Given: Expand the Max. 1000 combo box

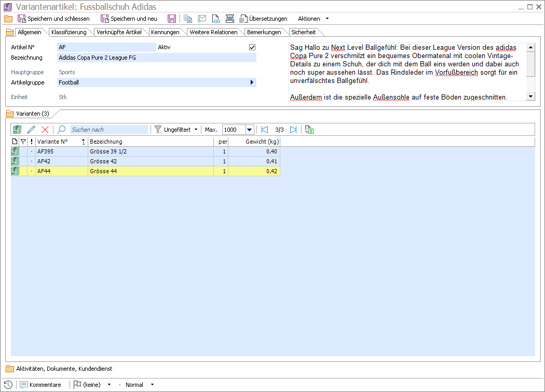Looking at the screenshot, I should [x=250, y=130].
